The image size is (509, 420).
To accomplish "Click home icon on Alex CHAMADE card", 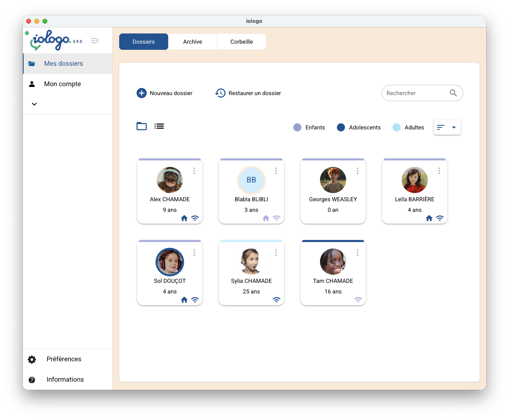I will click(x=184, y=218).
